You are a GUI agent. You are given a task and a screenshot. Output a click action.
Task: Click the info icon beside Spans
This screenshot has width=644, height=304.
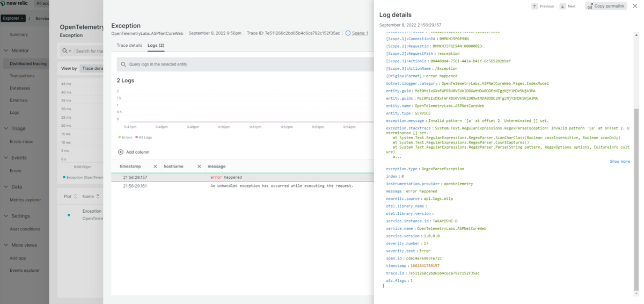coord(348,33)
